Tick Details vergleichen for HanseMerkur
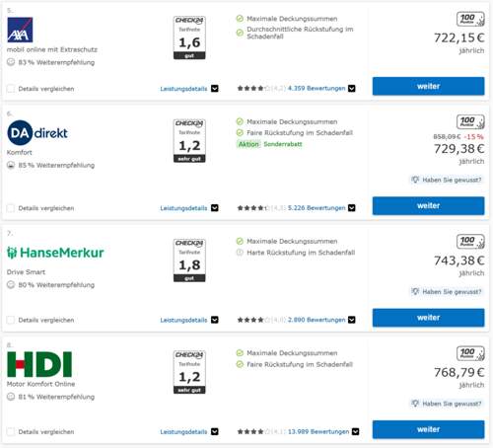Viewport: 493px width, 448px height. tap(11, 320)
